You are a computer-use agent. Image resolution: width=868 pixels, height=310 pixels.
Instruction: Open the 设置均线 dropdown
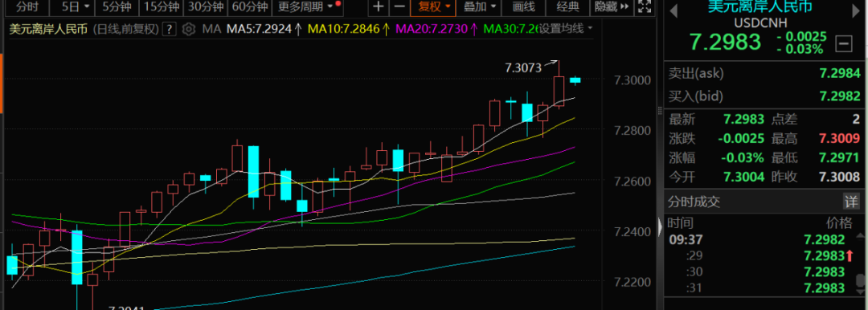click(566, 29)
